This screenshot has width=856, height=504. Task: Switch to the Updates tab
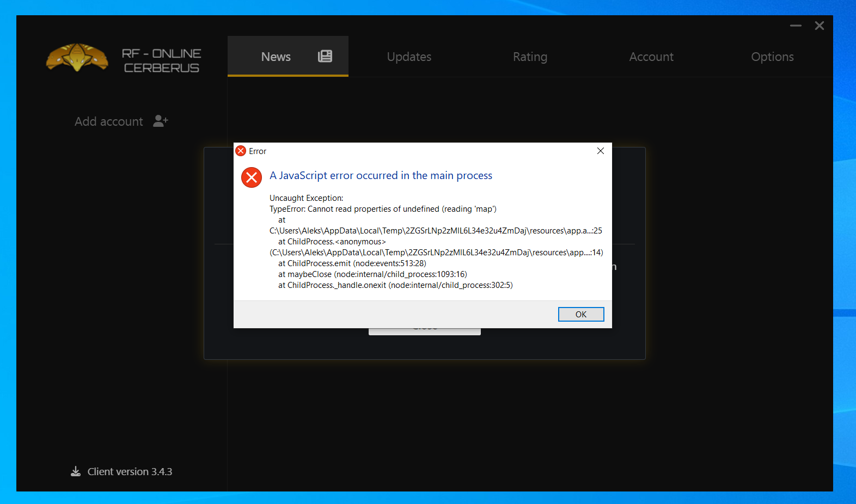tap(409, 57)
